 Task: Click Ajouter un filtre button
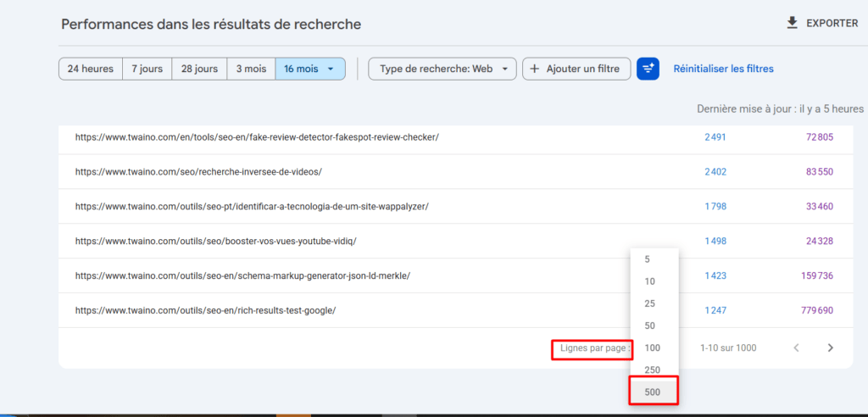576,69
